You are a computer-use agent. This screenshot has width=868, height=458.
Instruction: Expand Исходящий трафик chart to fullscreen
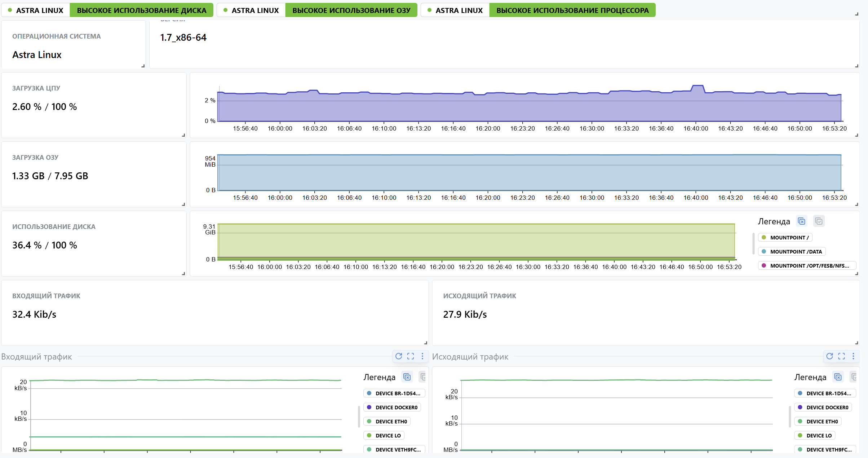click(x=841, y=356)
